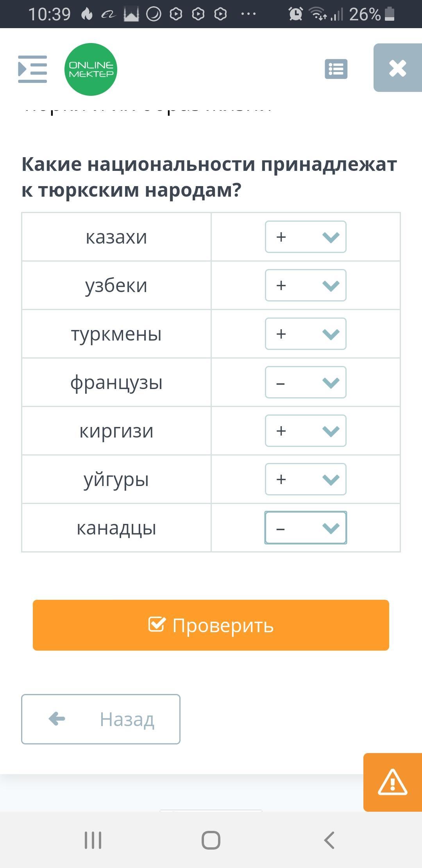Open dropdown for туркмены row

[306, 334]
